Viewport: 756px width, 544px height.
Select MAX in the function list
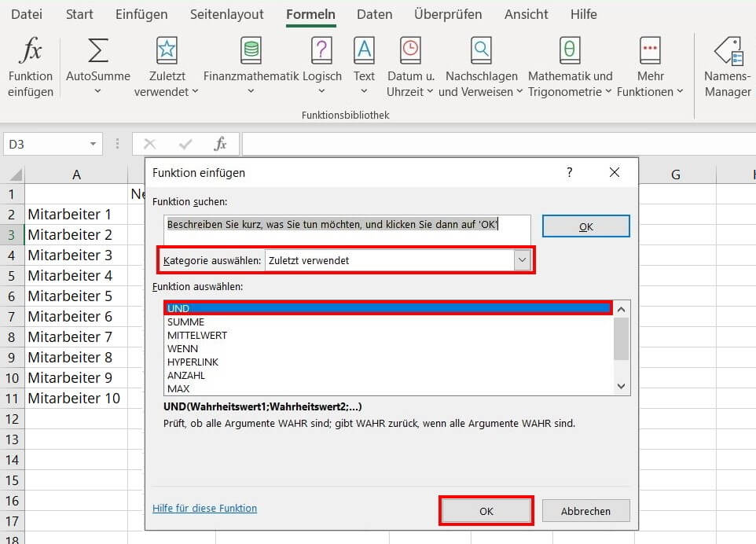tap(388, 388)
